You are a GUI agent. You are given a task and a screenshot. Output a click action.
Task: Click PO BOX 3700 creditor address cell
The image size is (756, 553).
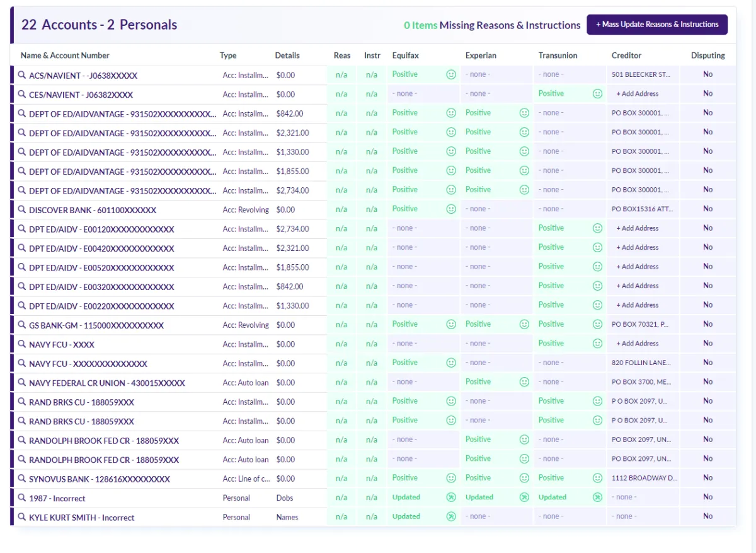click(x=641, y=382)
